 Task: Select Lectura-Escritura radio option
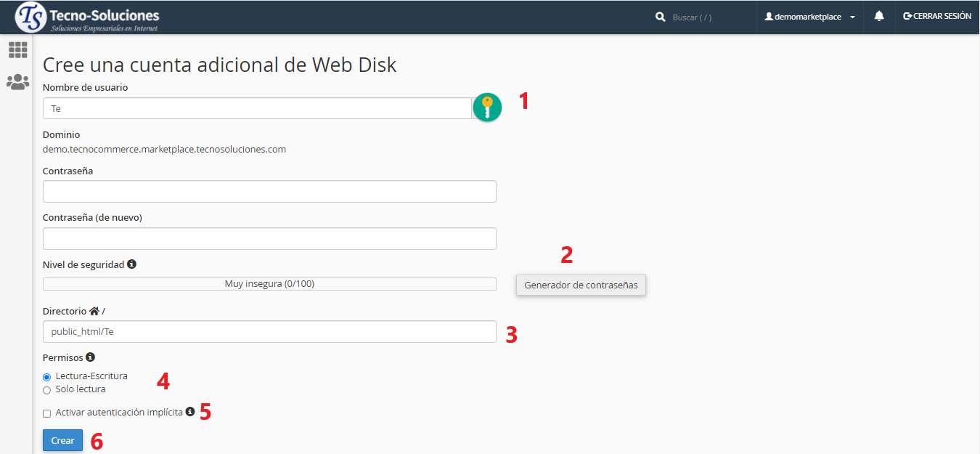click(47, 377)
